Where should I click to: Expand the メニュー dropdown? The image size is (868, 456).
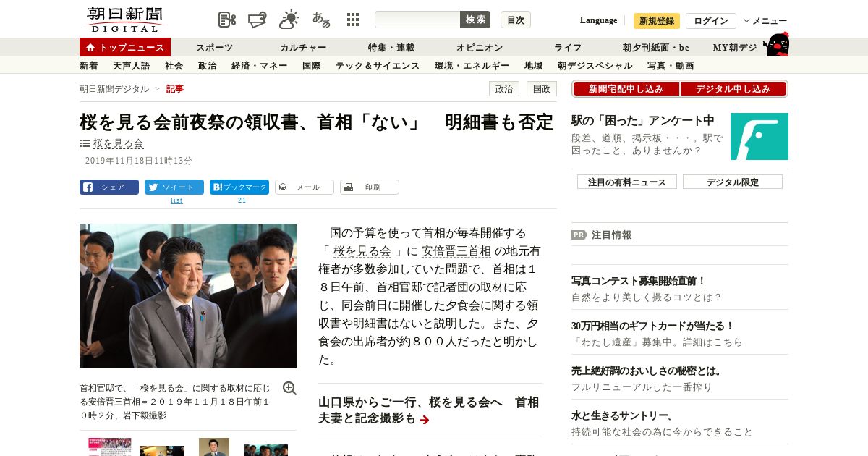[x=765, y=21]
